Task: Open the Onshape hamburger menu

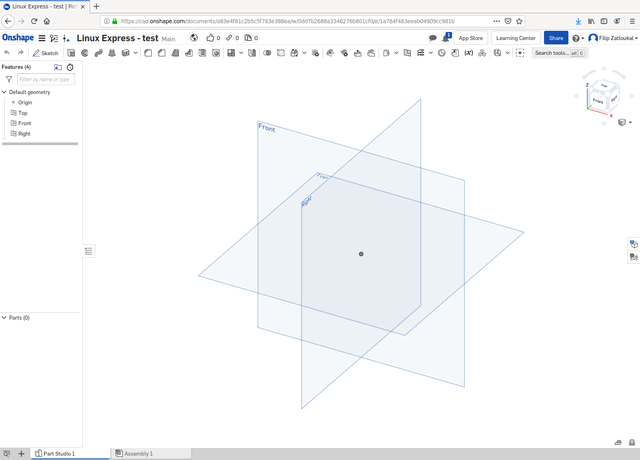Action: pyautogui.click(x=41, y=38)
